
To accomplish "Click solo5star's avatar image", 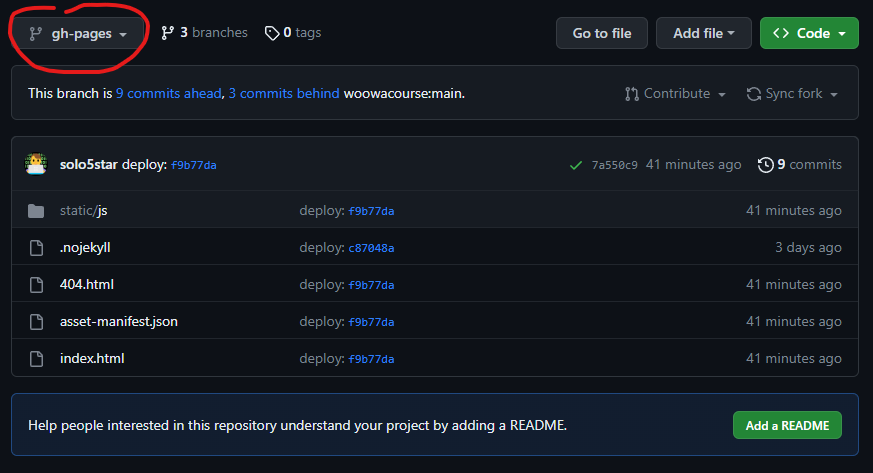I will pos(36,164).
